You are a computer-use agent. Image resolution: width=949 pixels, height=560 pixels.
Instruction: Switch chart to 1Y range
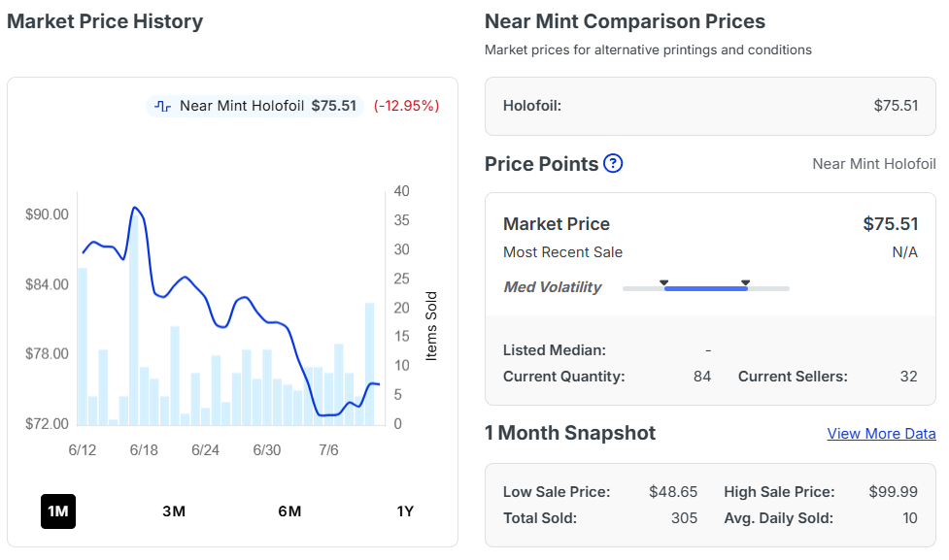coord(405,511)
